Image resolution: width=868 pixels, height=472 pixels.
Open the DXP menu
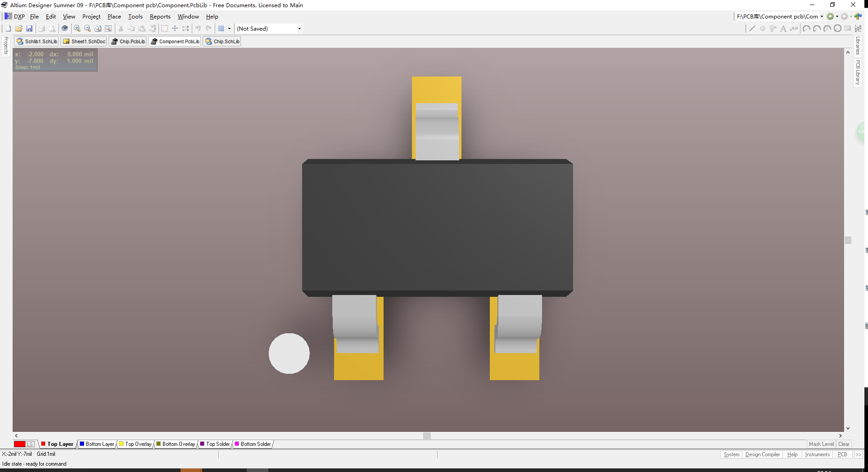(x=14, y=17)
